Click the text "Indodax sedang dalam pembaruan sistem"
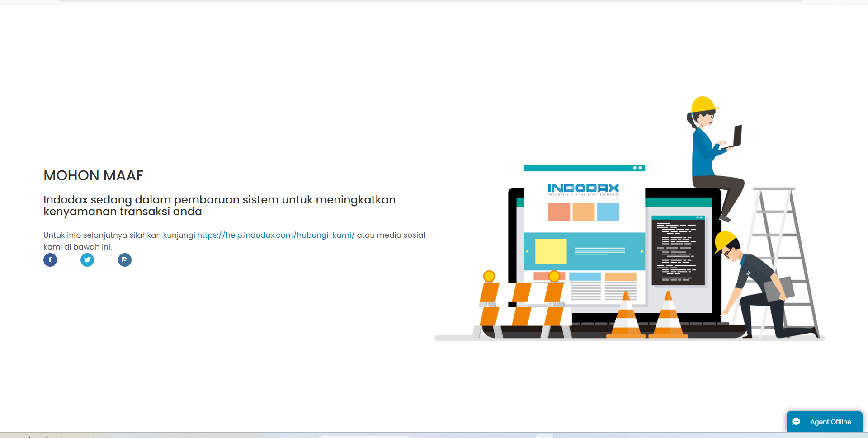This screenshot has width=868, height=438. pyautogui.click(x=161, y=200)
